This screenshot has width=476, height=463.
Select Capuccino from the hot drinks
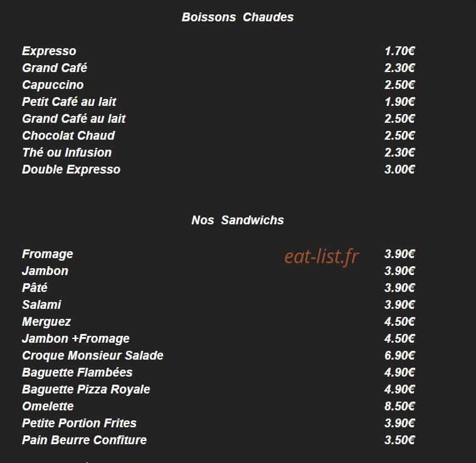[x=53, y=85]
